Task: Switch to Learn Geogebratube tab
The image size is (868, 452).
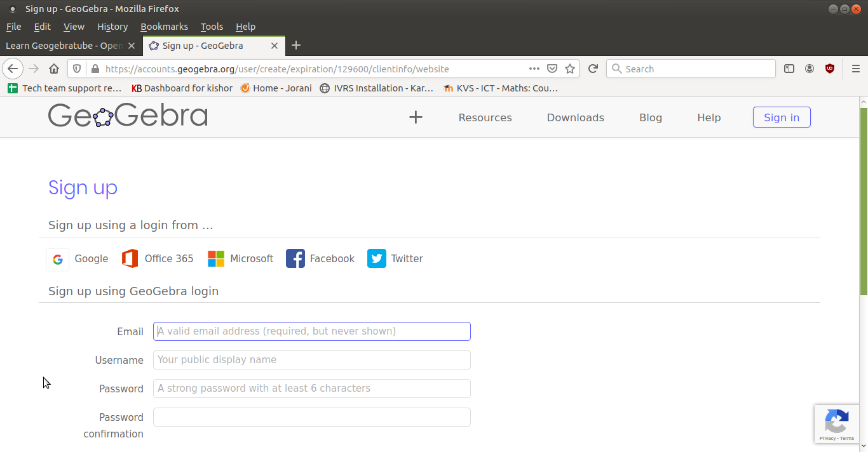Action: coord(70,46)
